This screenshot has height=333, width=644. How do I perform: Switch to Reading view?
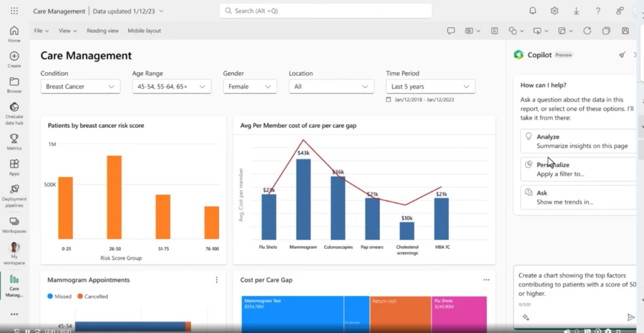click(103, 31)
